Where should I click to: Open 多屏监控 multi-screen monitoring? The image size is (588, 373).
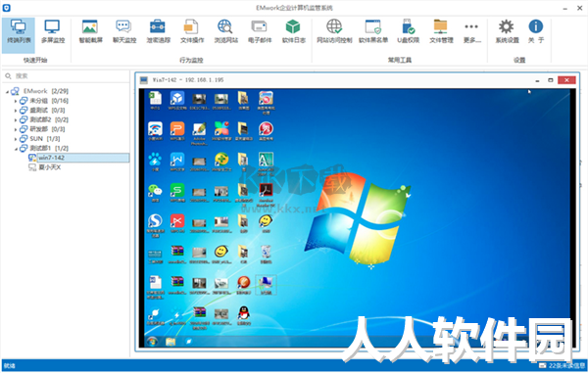[x=53, y=32]
